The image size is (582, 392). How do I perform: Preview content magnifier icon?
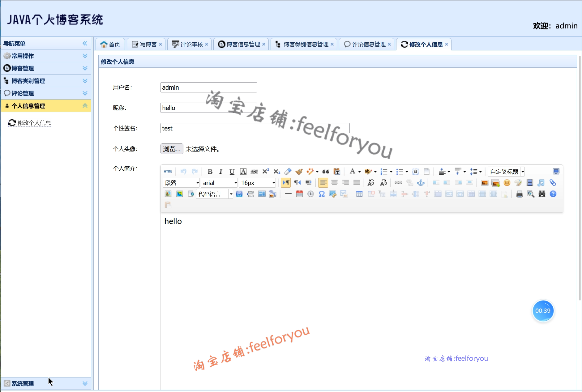[x=531, y=194]
